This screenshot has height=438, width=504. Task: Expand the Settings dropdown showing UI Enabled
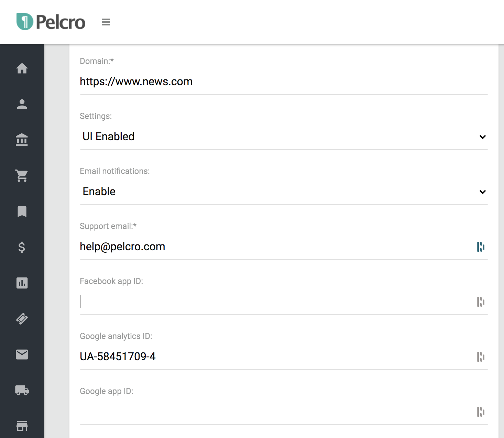tap(284, 136)
